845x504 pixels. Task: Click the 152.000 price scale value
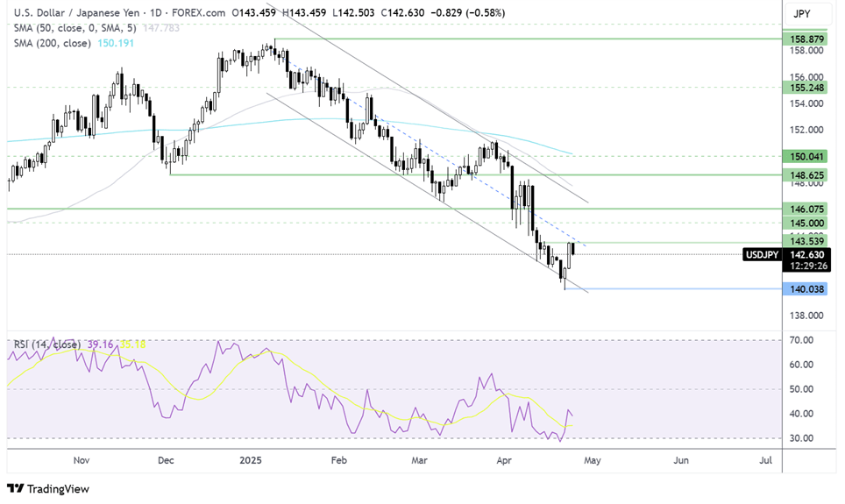pyautogui.click(x=806, y=130)
